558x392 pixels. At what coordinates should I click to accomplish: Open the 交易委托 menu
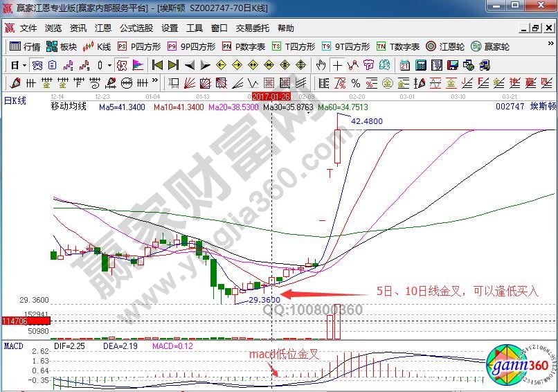click(252, 28)
